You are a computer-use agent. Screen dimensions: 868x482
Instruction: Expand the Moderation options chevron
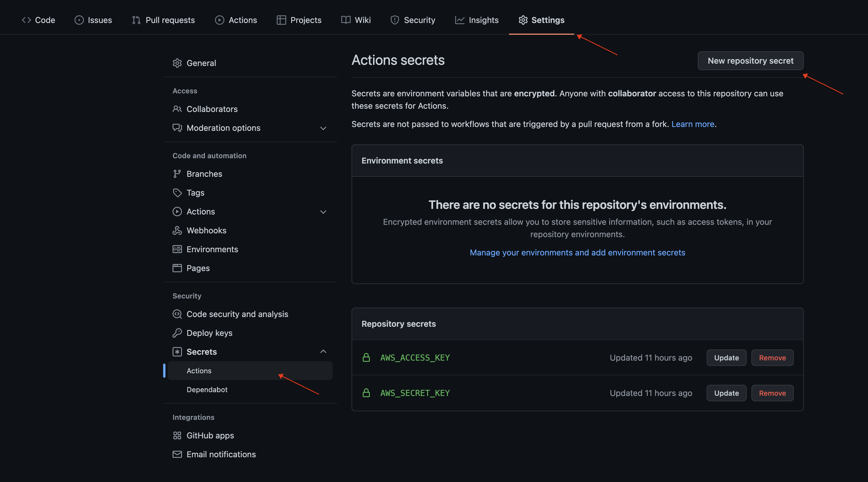click(x=323, y=128)
